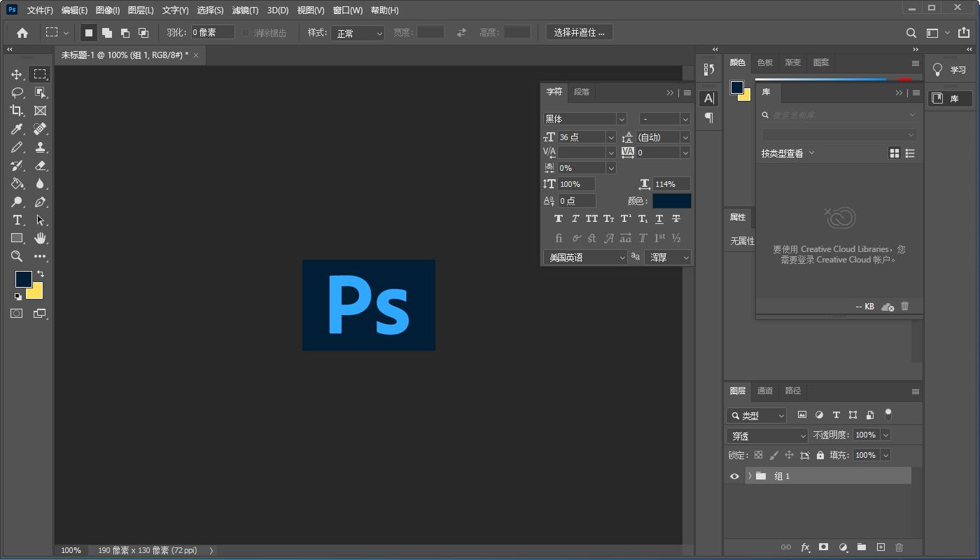Expand the group 组 1 in Layers panel
This screenshot has width=980, height=560.
[749, 475]
